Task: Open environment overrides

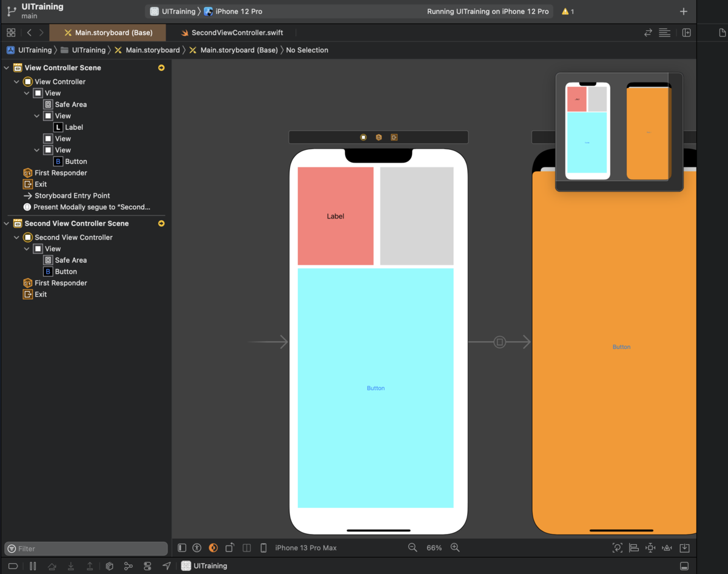Action: coord(147,566)
